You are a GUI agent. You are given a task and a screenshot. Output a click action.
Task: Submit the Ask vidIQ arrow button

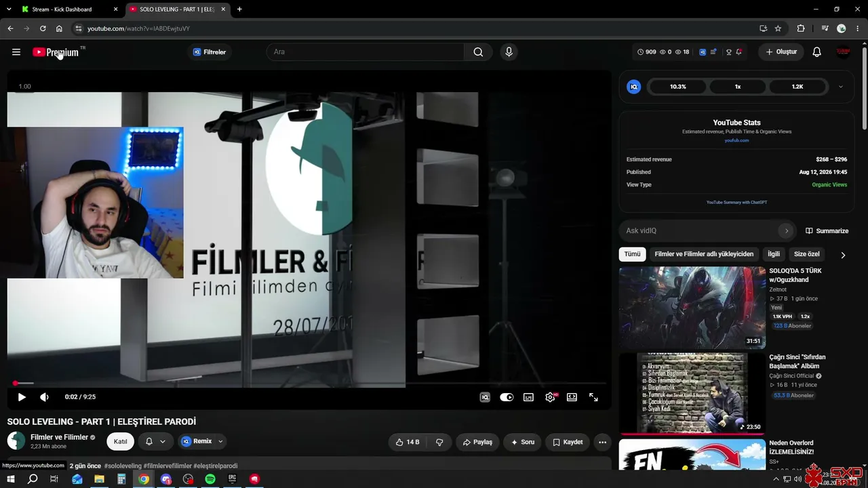[x=787, y=230]
